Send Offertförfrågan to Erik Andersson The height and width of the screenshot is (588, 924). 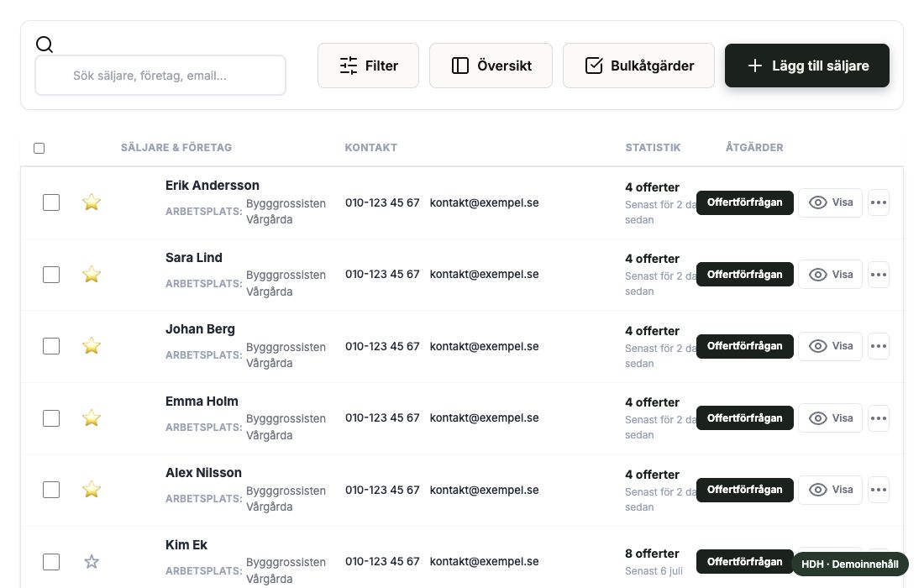[x=745, y=202]
